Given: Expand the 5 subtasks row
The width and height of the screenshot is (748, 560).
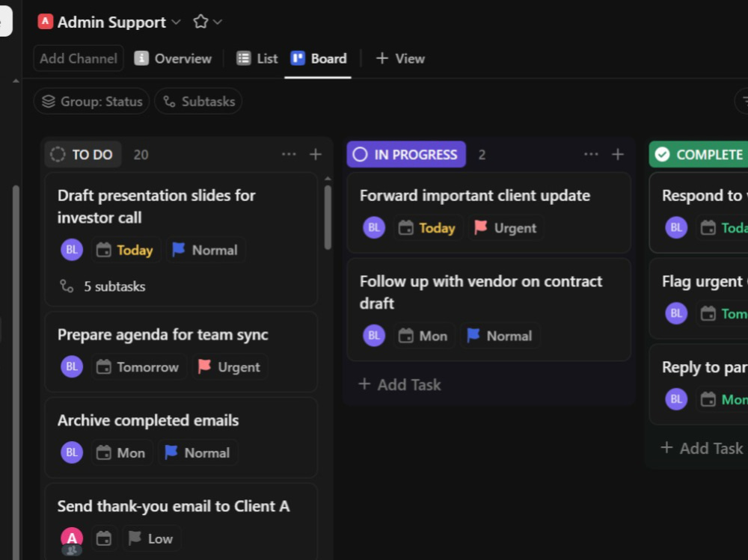Looking at the screenshot, I should [102, 286].
